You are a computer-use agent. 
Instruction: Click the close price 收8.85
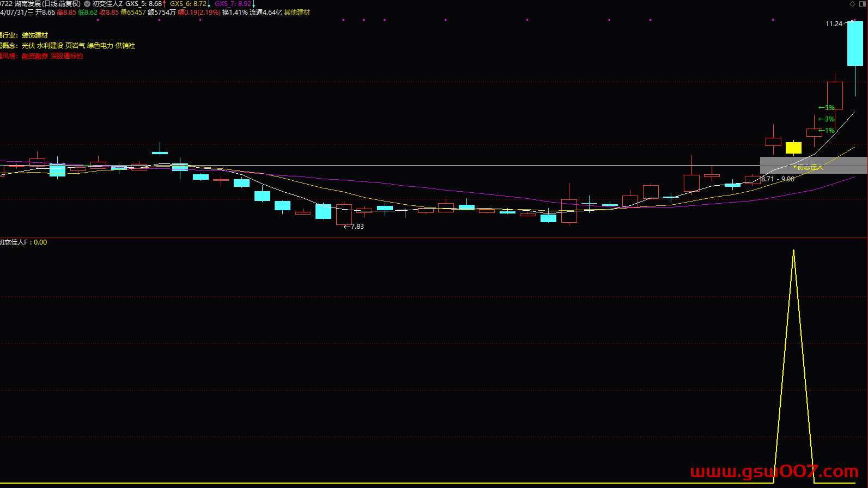point(109,13)
